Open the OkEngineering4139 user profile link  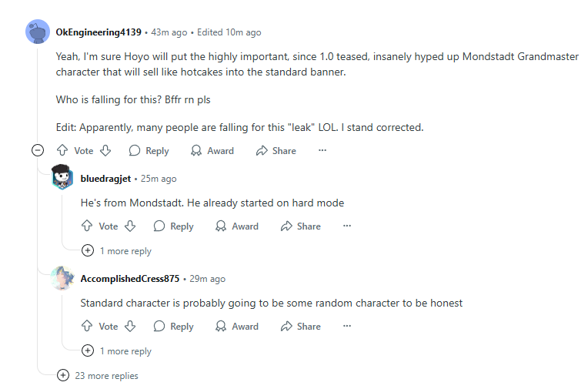click(x=99, y=32)
